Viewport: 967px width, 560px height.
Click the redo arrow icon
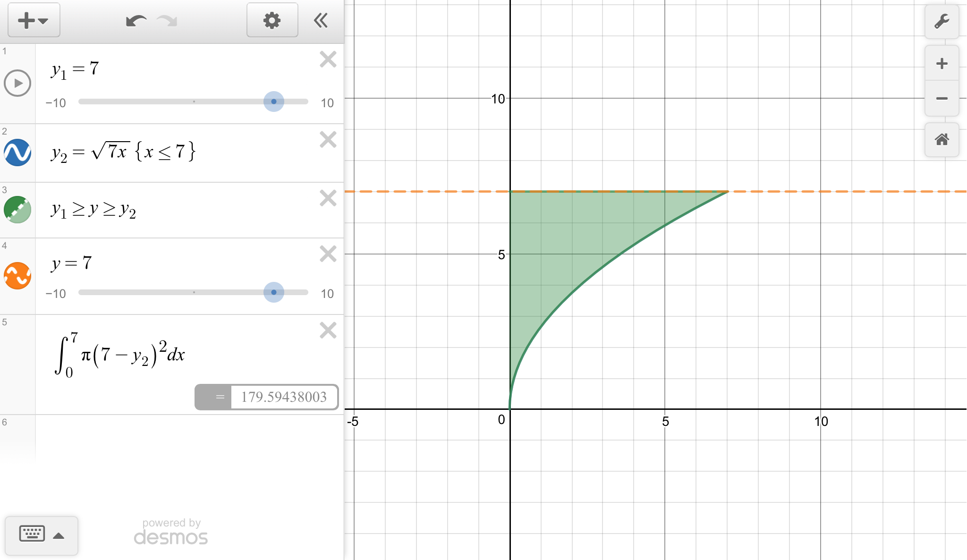(x=167, y=21)
